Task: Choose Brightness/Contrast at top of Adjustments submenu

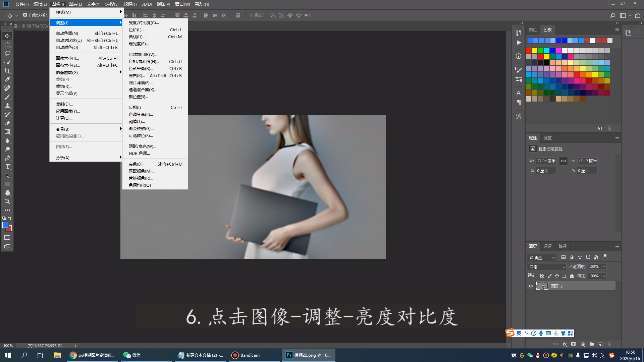Action: point(155,23)
